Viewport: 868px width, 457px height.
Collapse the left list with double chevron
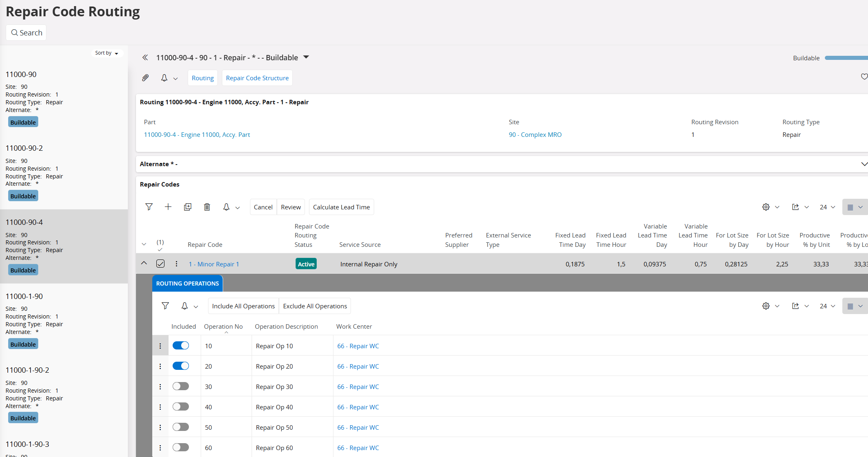click(x=145, y=57)
